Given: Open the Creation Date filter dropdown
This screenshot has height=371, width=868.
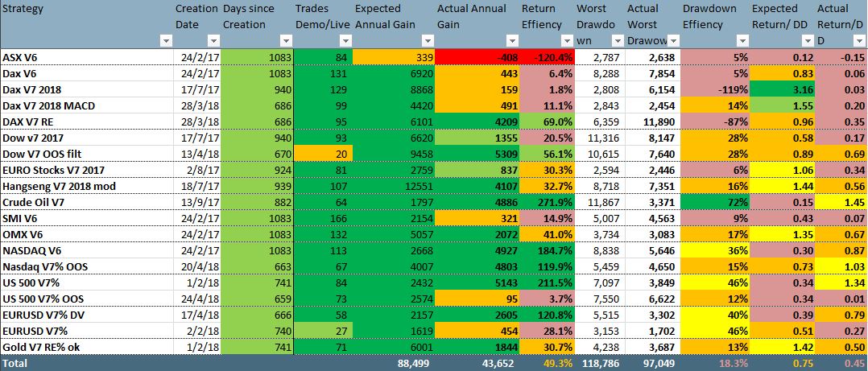Looking at the screenshot, I should tap(213, 42).
